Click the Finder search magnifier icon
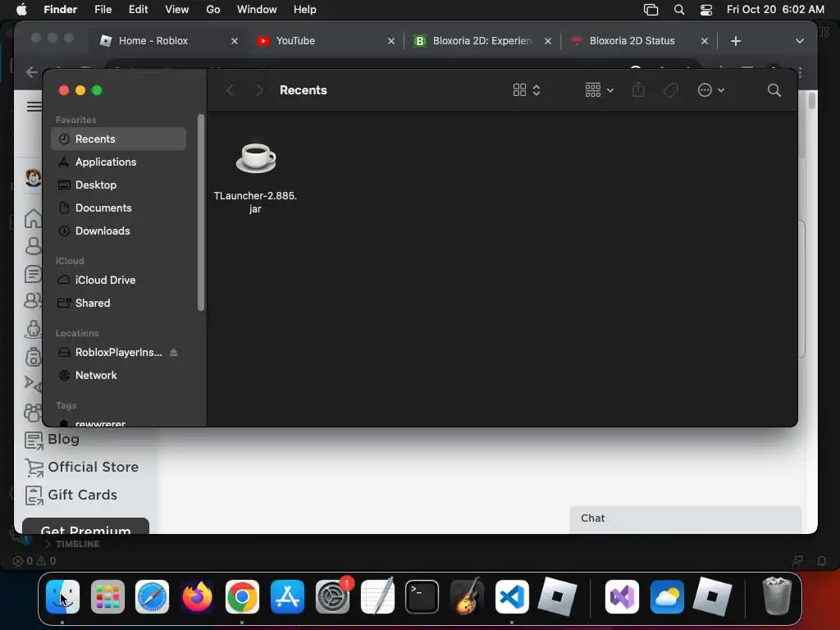The height and width of the screenshot is (630, 840). [x=774, y=90]
